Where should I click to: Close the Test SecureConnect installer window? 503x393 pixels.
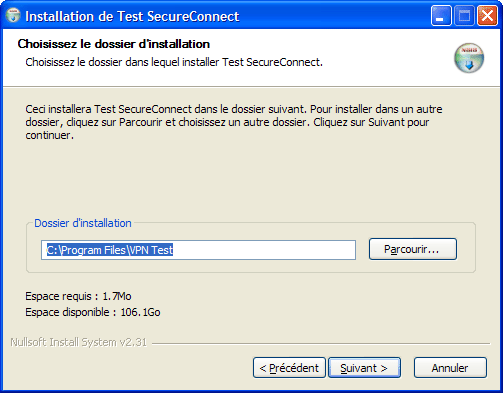pyautogui.click(x=487, y=16)
